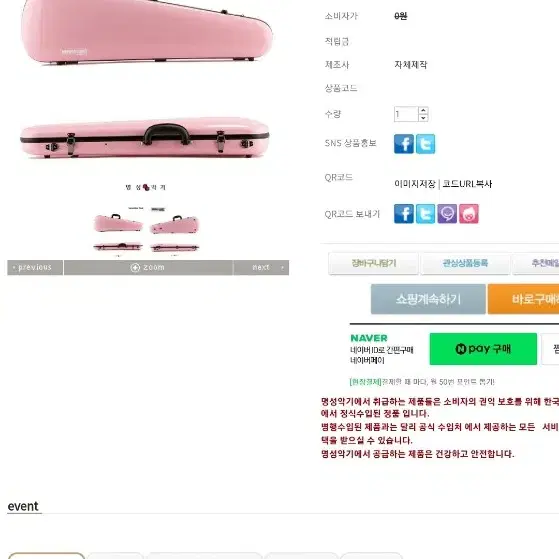This screenshot has height=559, width=559.
Task: Send QR code via purple chat icon
Action: point(447,214)
